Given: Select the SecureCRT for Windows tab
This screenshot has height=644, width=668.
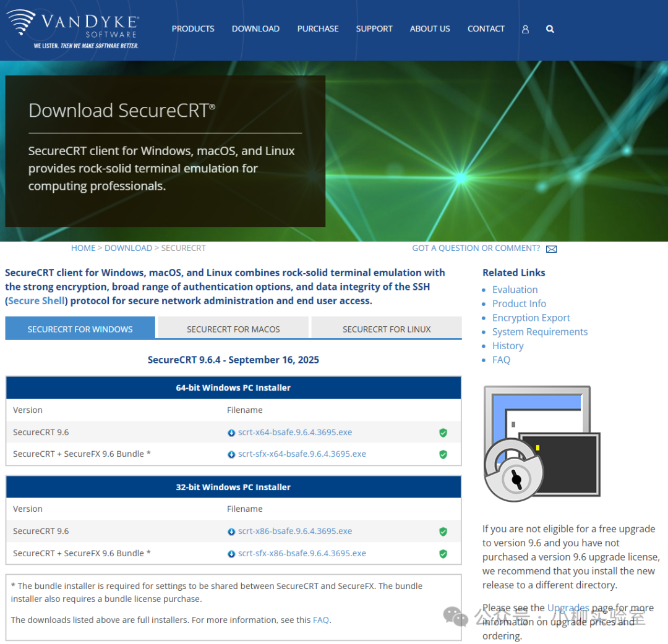Looking at the screenshot, I should (x=80, y=329).
